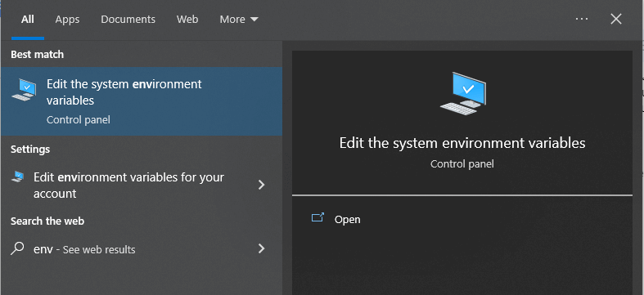This screenshot has width=644, height=295.
Task: Click the Search the web heading
Action: pos(47,221)
